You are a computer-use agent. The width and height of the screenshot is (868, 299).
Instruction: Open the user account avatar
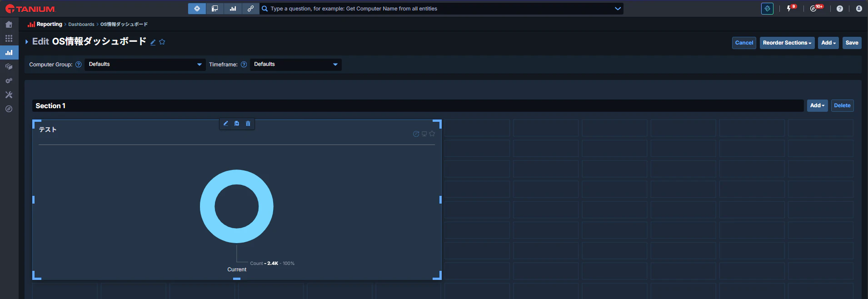pyautogui.click(x=859, y=9)
